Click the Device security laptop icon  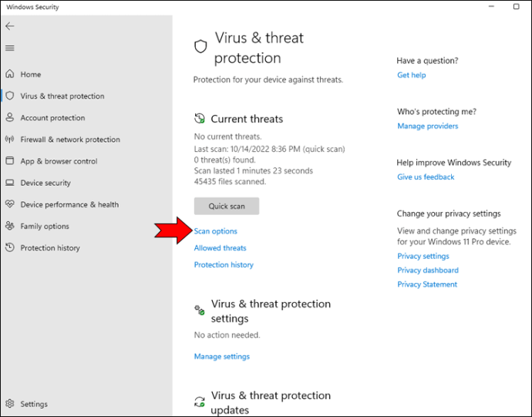click(10, 183)
